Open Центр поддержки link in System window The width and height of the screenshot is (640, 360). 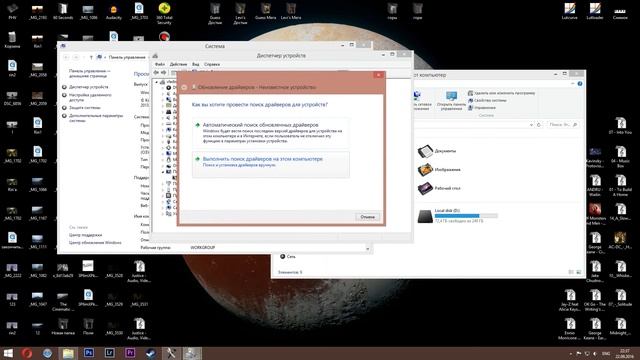pos(85,235)
